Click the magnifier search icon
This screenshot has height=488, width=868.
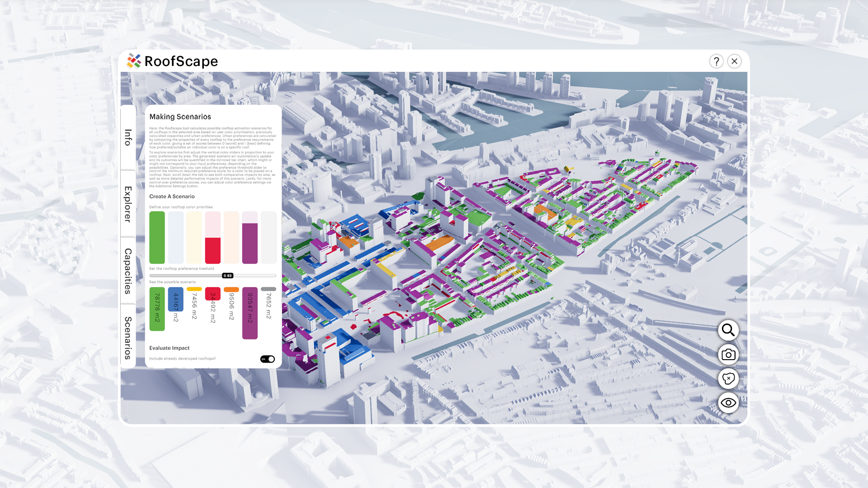pos(728,330)
